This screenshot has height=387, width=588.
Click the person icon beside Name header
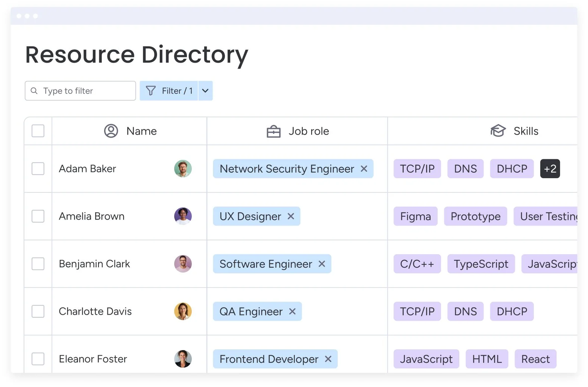pyautogui.click(x=111, y=131)
